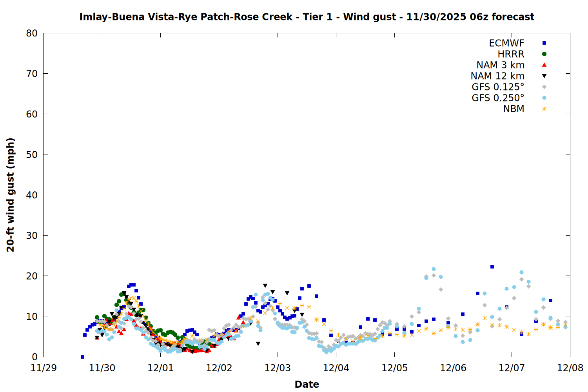Select the ECMWF legend label text
Screen dimensions: 588x392
coord(506,43)
